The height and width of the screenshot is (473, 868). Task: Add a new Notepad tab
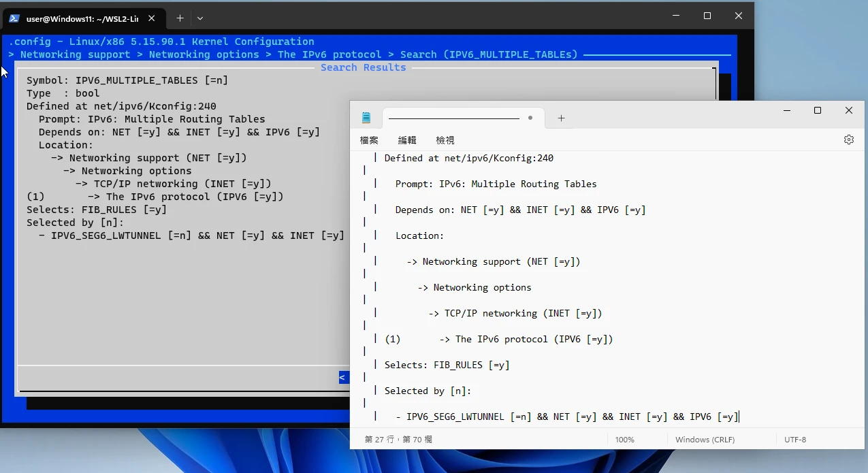(x=561, y=118)
